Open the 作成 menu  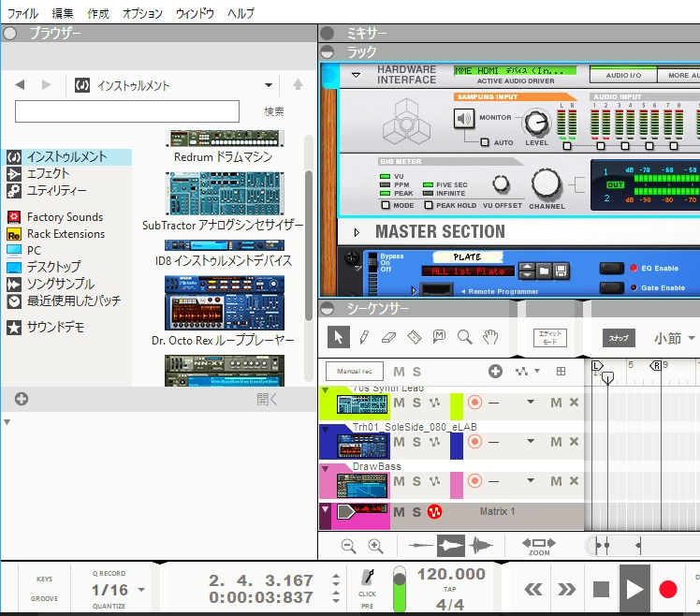(97, 13)
